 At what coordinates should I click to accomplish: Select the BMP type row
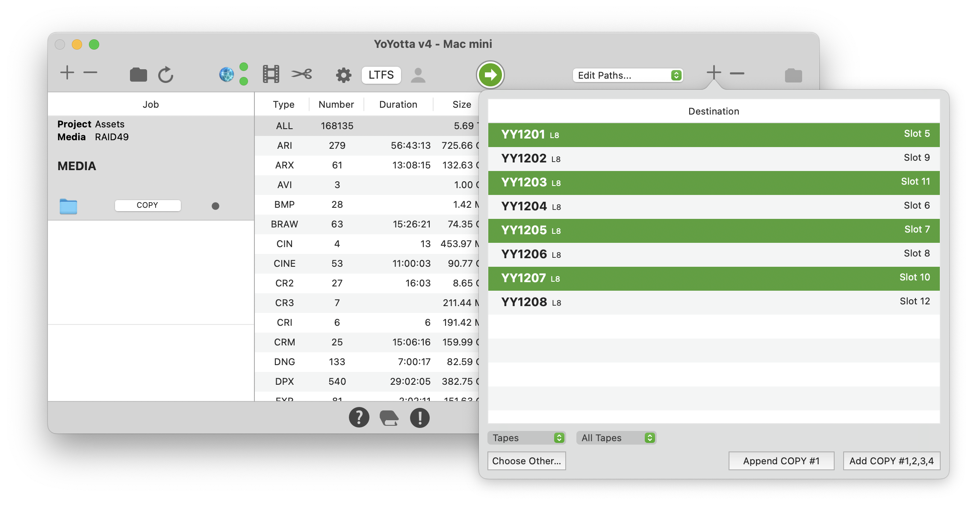coord(367,204)
